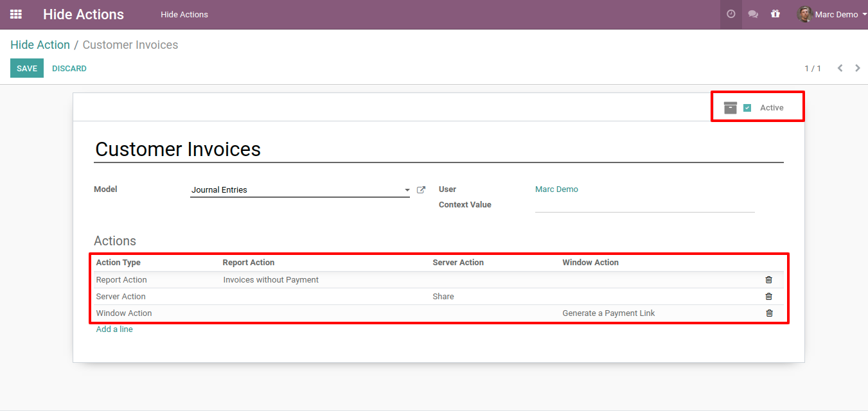This screenshot has width=868, height=411.
Task: Go to next record arrow
Action: click(x=858, y=68)
